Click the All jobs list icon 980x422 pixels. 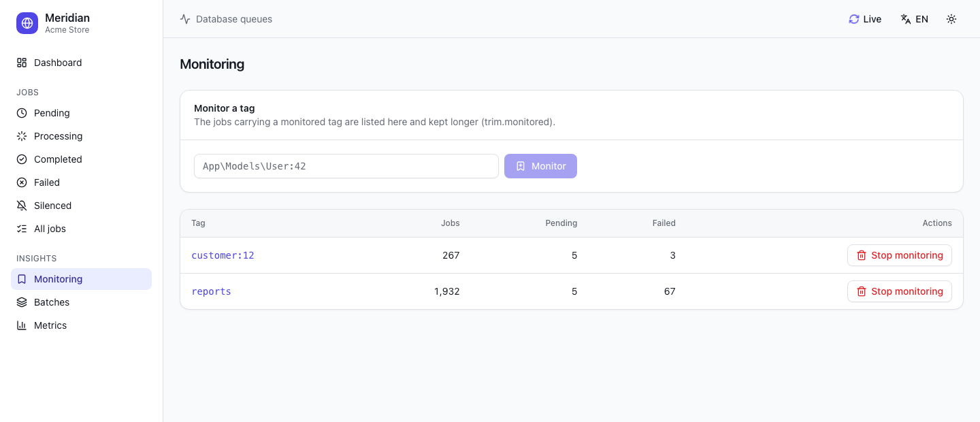(x=22, y=229)
